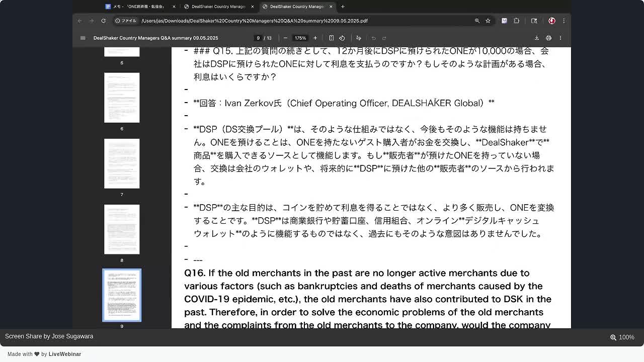Screen dimensions: 644x362
Task: Click the paragraph beginning **DSP**の主な目的は
Action: tap(374, 220)
